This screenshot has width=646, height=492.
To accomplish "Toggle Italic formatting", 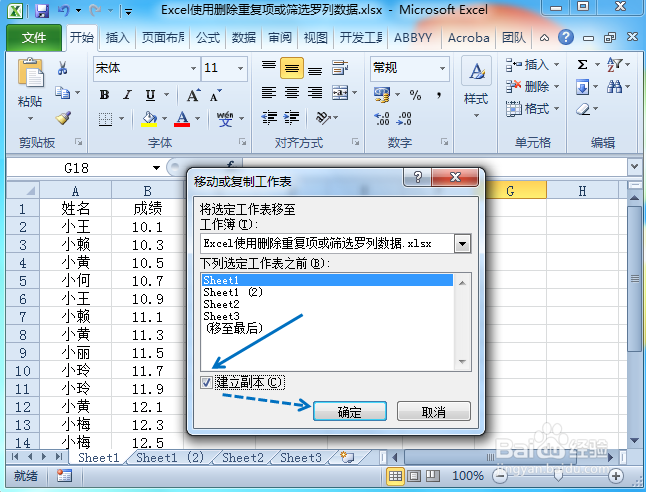I will click(127, 95).
